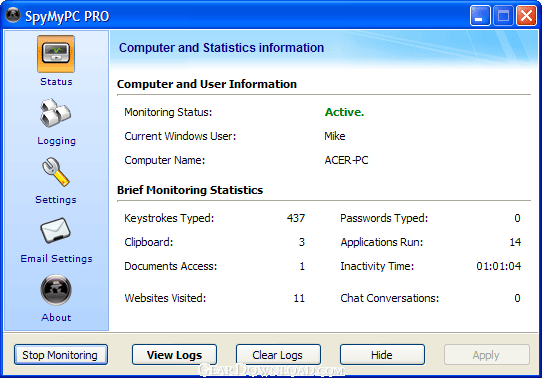The image size is (542, 378).
Task: Click the Computer Name: label
Action: 165,160
